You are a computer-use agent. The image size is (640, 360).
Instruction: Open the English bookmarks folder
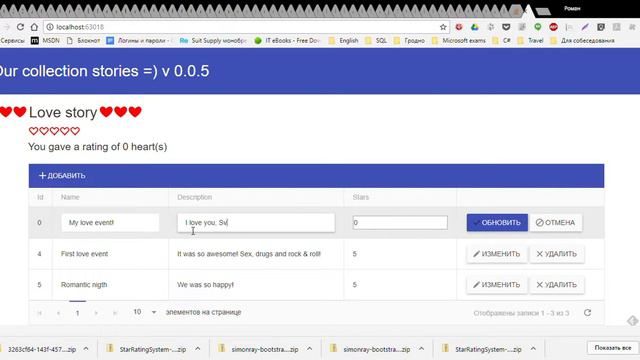click(x=344, y=40)
